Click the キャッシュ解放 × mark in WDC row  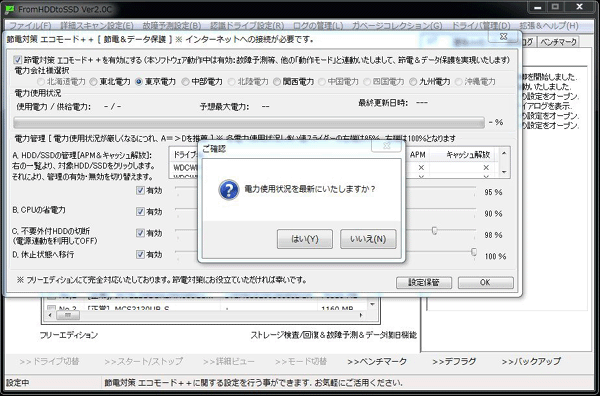coord(486,168)
